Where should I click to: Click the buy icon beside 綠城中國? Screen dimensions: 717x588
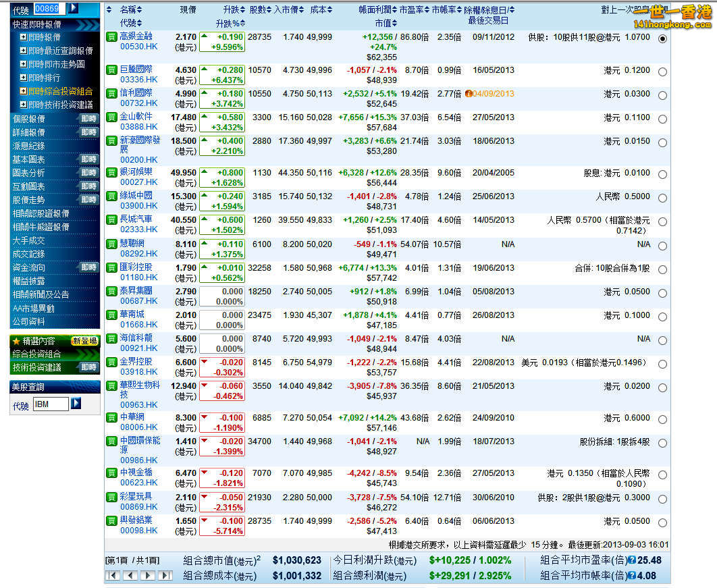click(x=111, y=196)
